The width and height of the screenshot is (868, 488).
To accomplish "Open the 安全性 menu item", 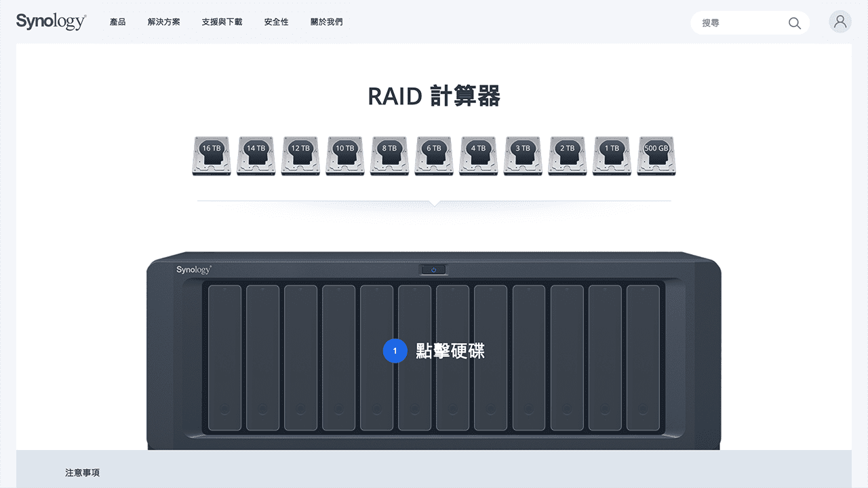I will (x=276, y=22).
